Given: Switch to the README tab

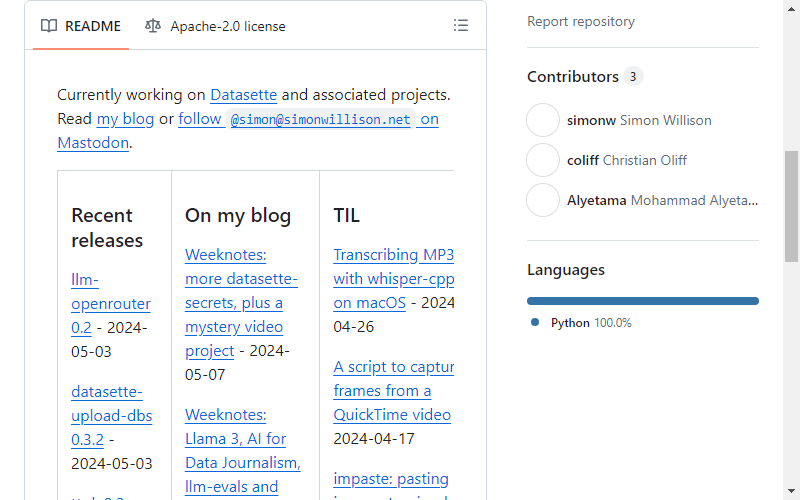Looking at the screenshot, I should [x=81, y=26].
